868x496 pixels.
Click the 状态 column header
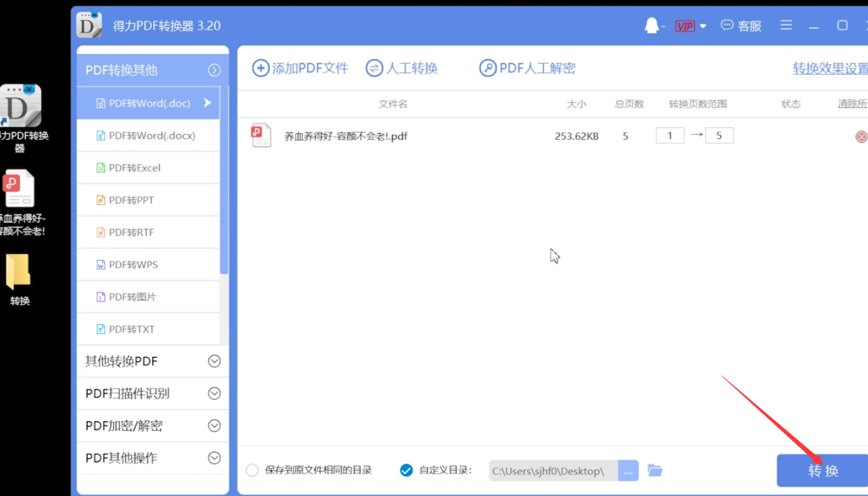tap(790, 104)
